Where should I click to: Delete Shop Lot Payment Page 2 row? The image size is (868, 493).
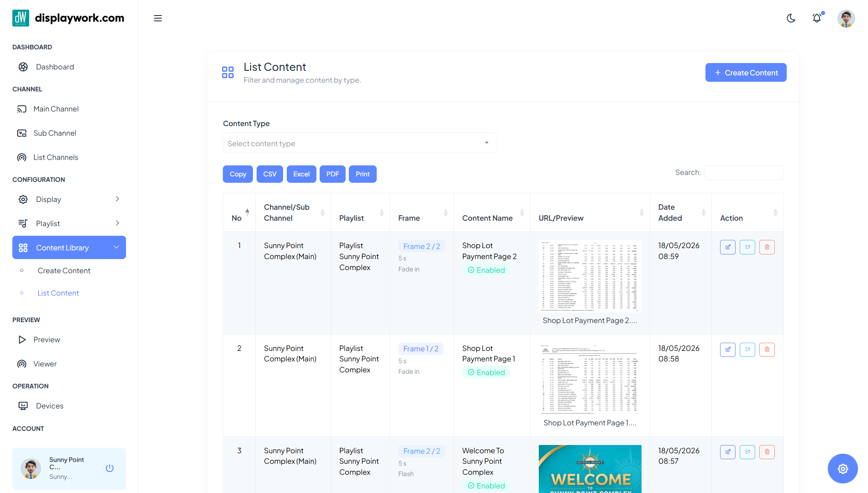767,247
